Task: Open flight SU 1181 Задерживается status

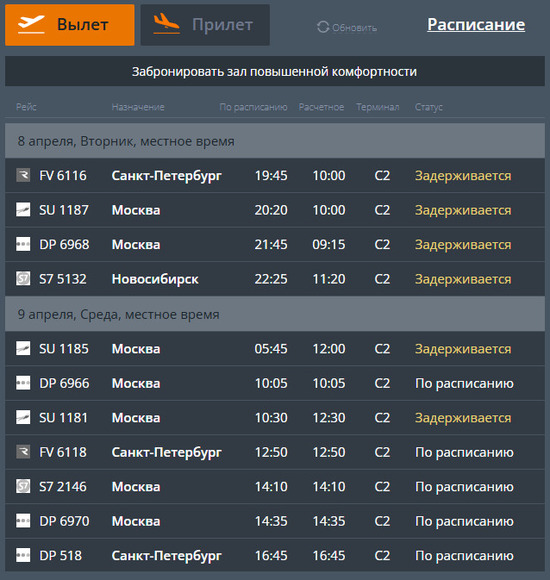Action: click(463, 418)
